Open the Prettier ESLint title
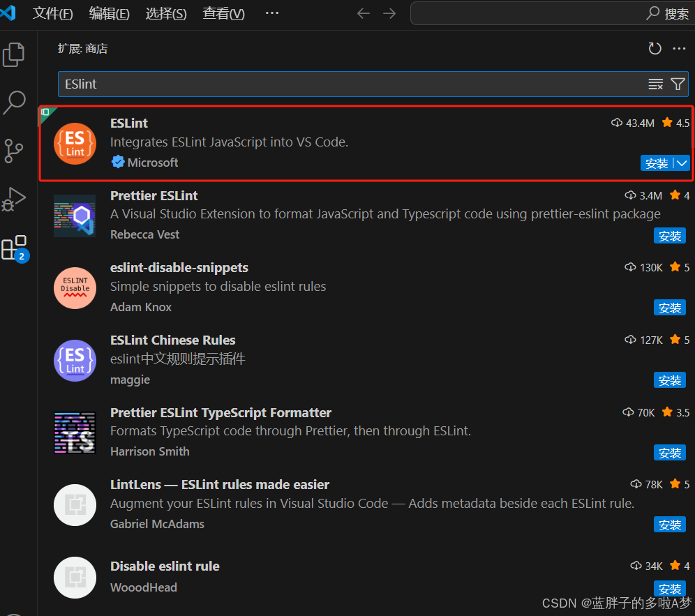 tap(154, 196)
